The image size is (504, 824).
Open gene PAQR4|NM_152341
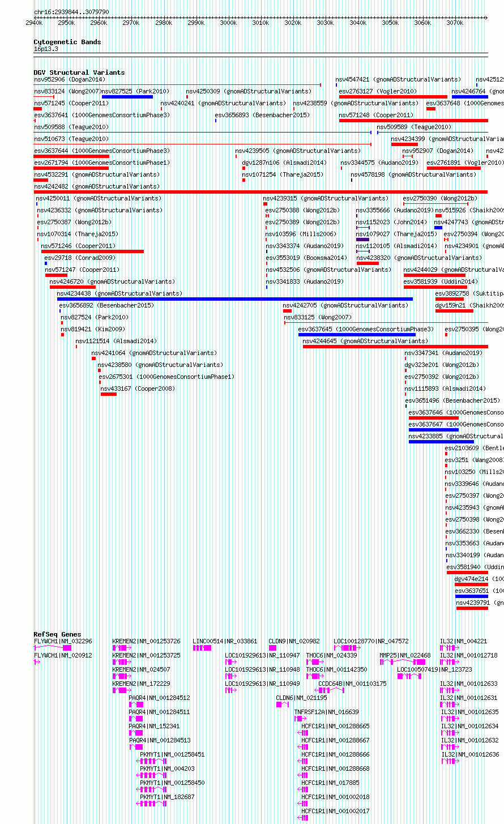(155, 726)
